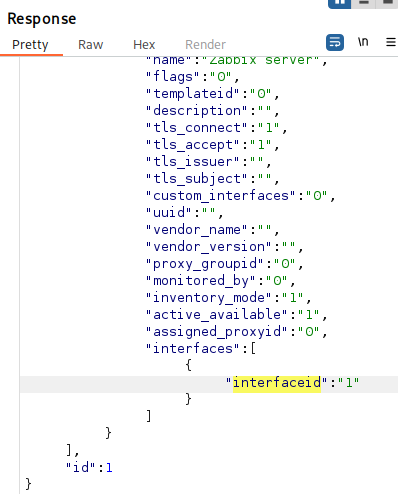
Task: Switch to the Pretty tab
Action: 30,45
